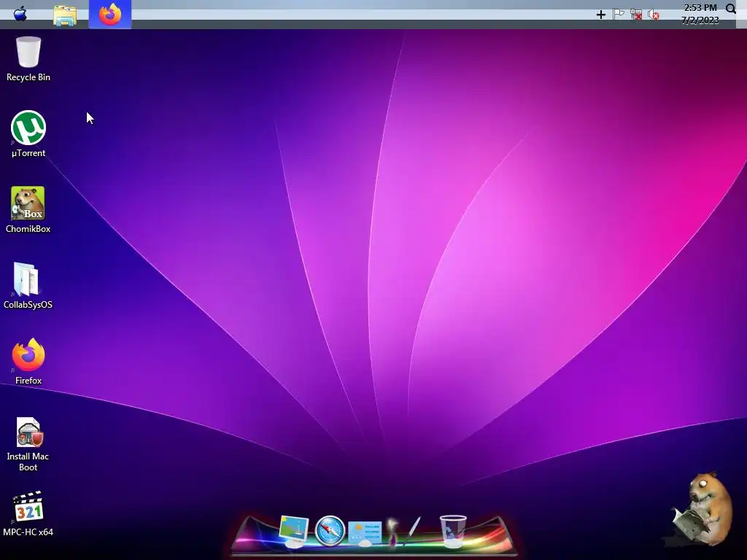Select the ChomikBox desktop shortcut
The height and width of the screenshot is (560, 747).
click(x=28, y=210)
